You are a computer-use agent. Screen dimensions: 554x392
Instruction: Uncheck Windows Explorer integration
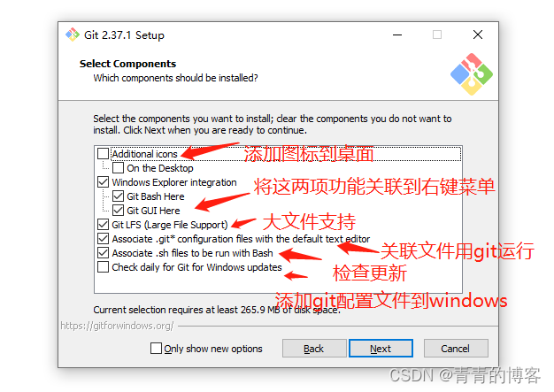click(103, 182)
